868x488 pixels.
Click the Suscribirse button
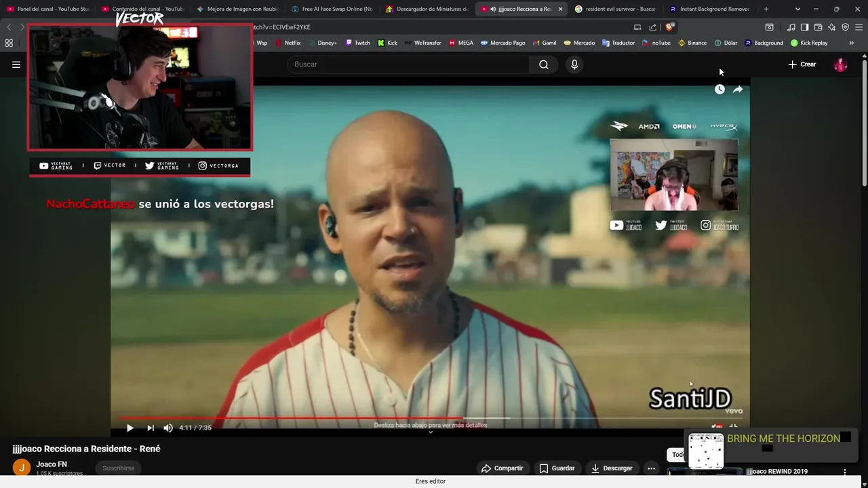tap(119, 468)
